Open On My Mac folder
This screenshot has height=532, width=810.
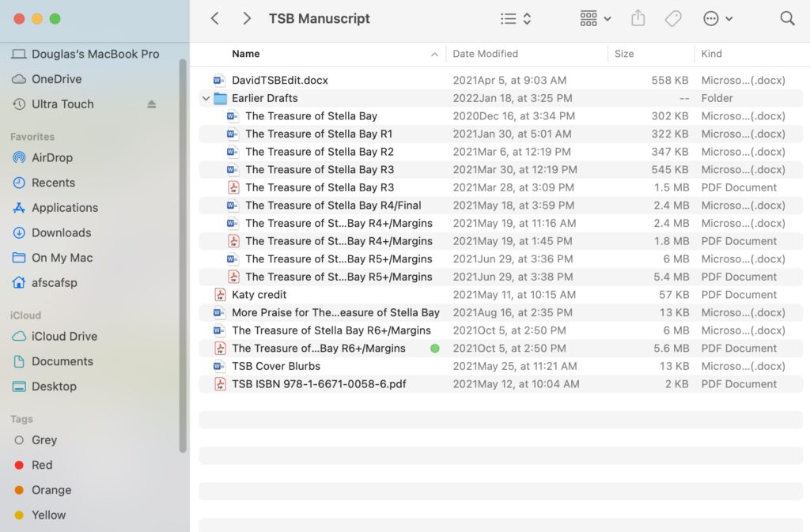tap(52, 258)
